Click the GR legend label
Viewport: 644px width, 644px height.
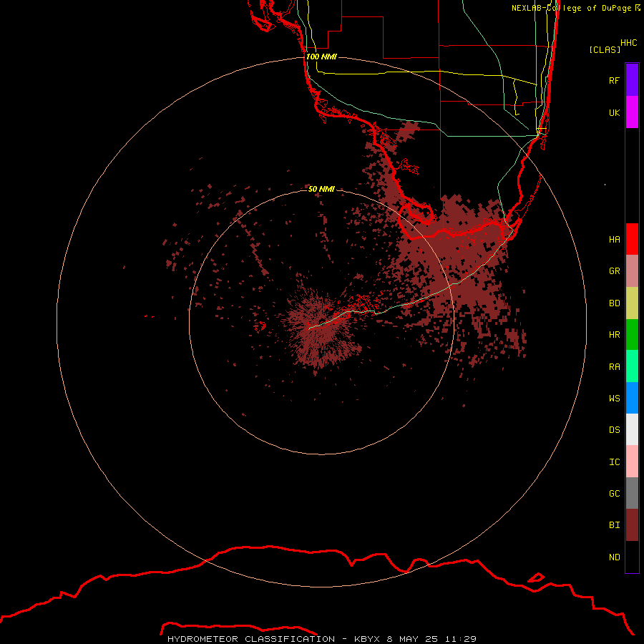click(x=614, y=271)
